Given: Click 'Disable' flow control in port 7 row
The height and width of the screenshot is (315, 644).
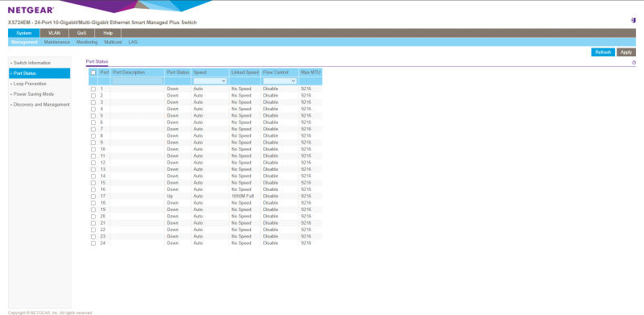Looking at the screenshot, I should point(270,129).
